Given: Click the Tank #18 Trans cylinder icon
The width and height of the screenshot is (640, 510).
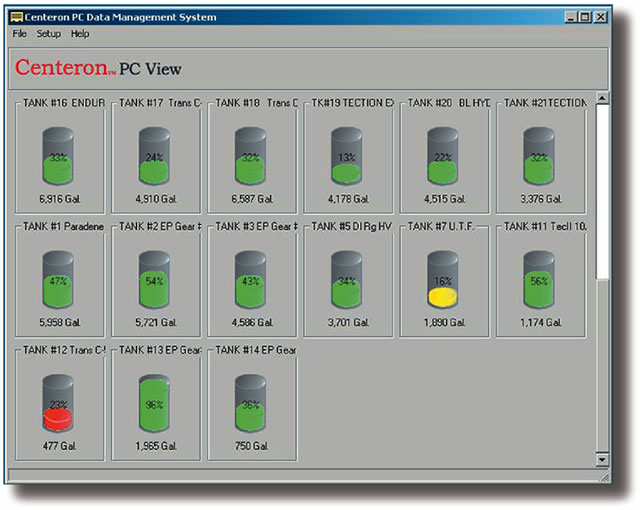Looking at the screenshot, I should point(251,156).
